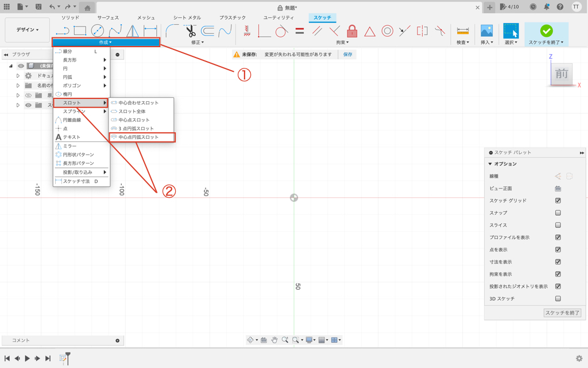Choose 中心合わせスロット from the submenu
This screenshot has width=588, height=368.
[x=142, y=102]
